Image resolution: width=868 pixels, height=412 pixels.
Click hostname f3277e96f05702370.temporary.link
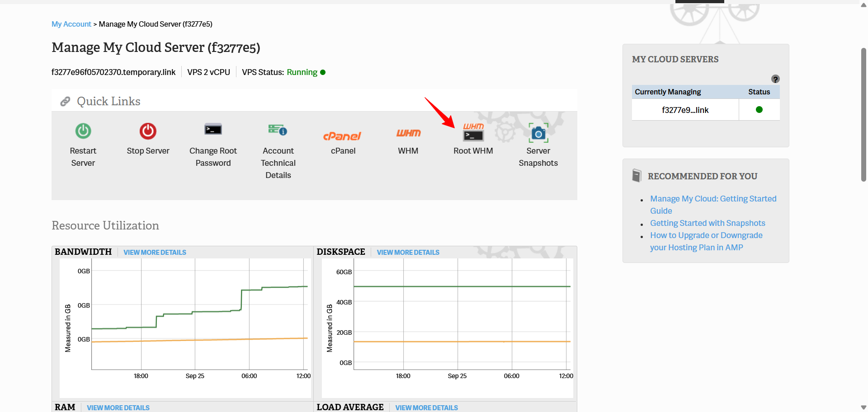coord(113,72)
